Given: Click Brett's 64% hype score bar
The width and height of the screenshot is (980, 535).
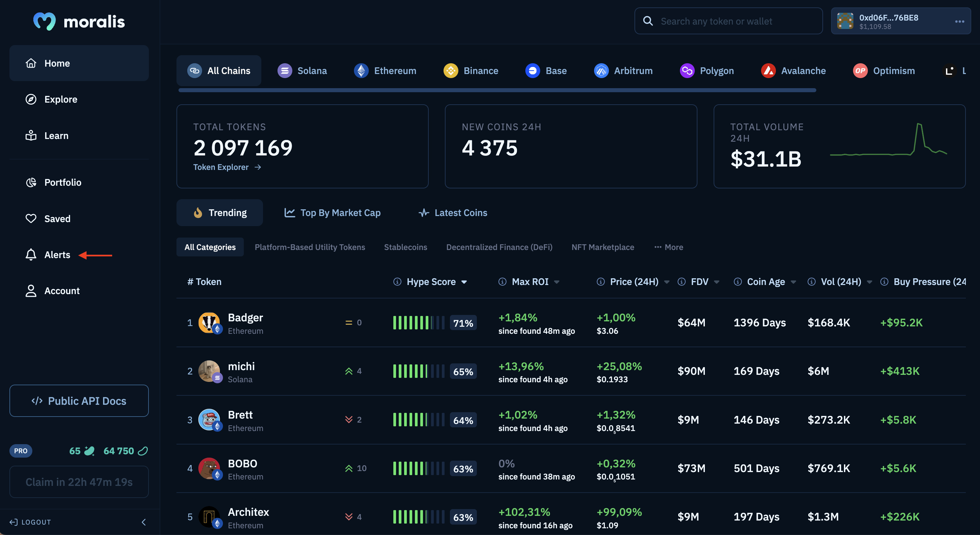Looking at the screenshot, I should click(419, 420).
